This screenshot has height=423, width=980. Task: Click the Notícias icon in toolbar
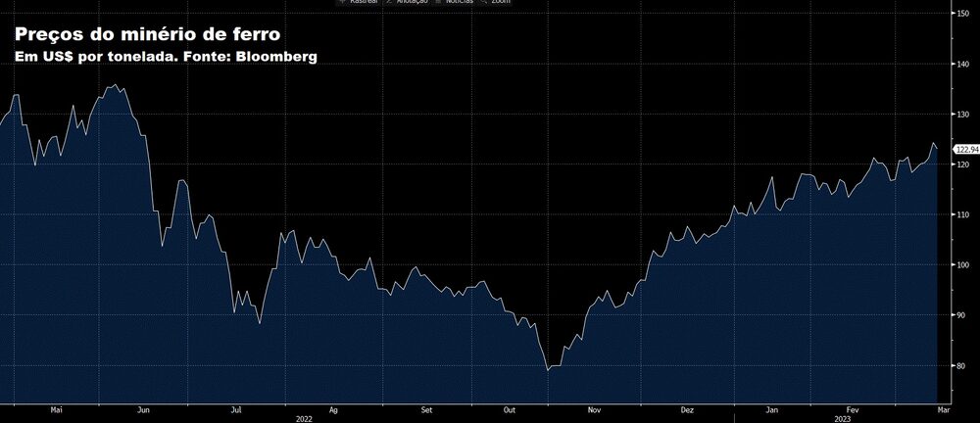[437, 3]
